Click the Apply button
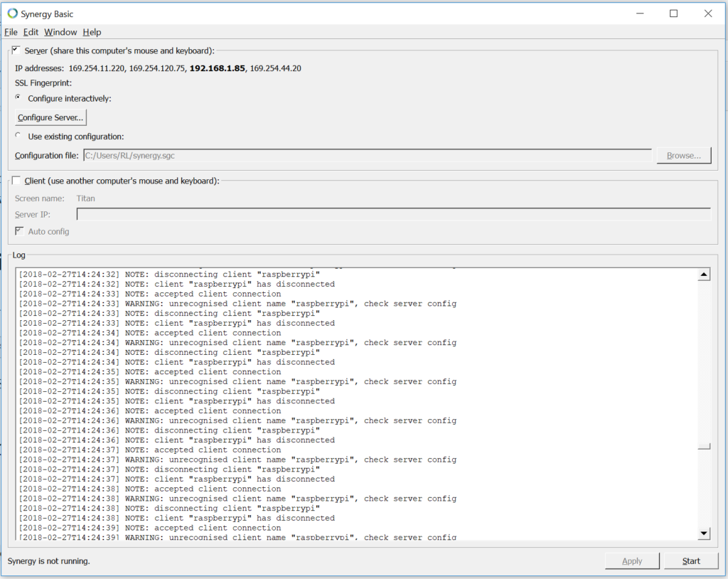 pos(632,561)
